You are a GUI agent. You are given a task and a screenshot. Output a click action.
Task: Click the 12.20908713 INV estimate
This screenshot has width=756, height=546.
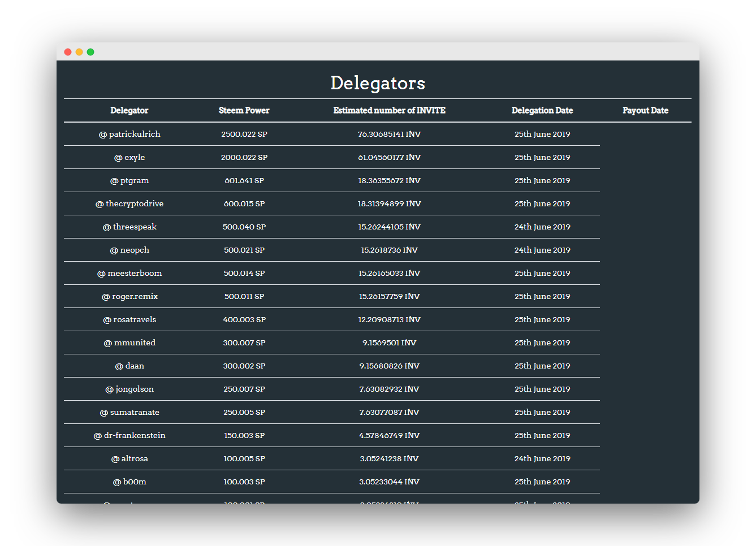[x=390, y=319]
